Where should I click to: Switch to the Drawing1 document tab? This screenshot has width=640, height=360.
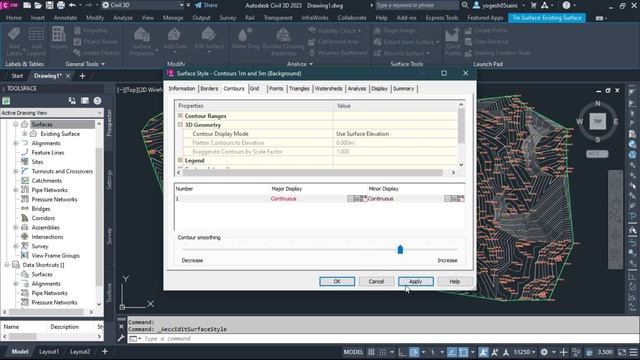[x=47, y=76]
